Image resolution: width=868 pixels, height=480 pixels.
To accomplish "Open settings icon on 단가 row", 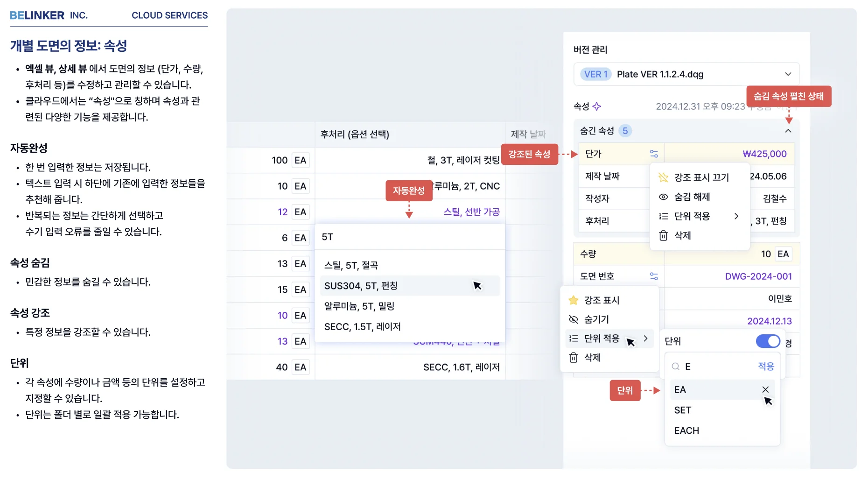I will click(654, 154).
